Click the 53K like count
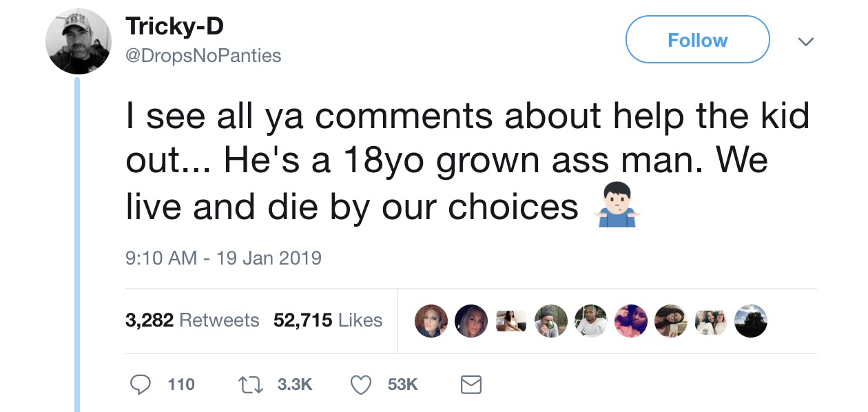 point(402,384)
